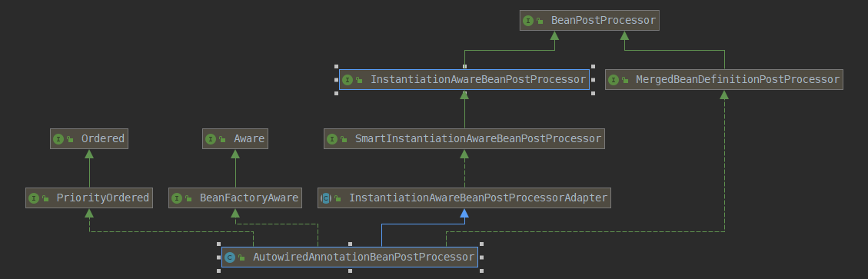Click the abstract class icon on InstantiationAwareBeanPostProcessorAdapter
The image size is (868, 279).
point(326,198)
